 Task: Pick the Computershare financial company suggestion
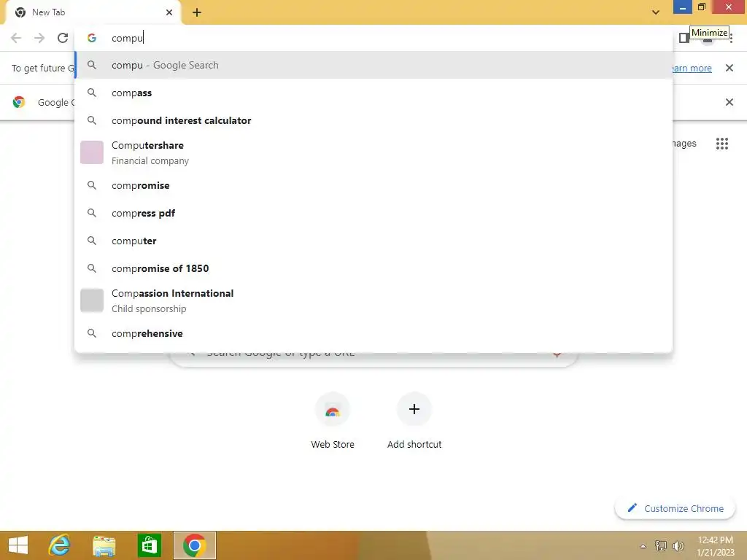(373, 153)
